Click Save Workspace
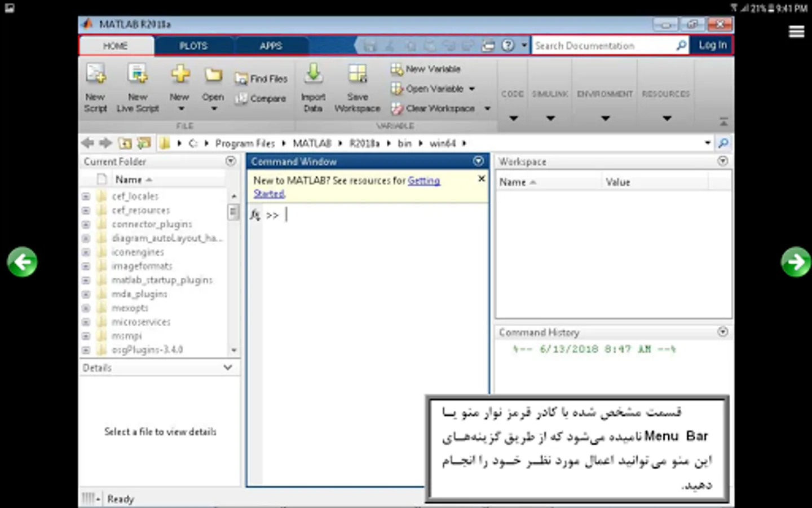Screen dimensions: 812x508 pos(358,87)
